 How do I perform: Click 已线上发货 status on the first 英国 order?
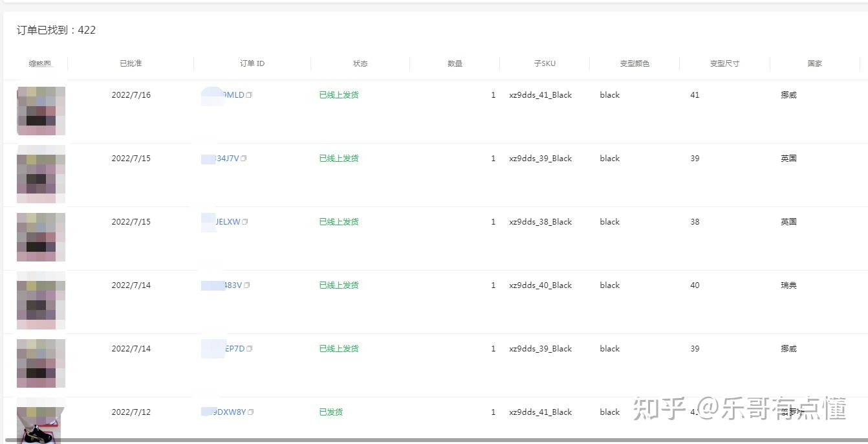338,158
